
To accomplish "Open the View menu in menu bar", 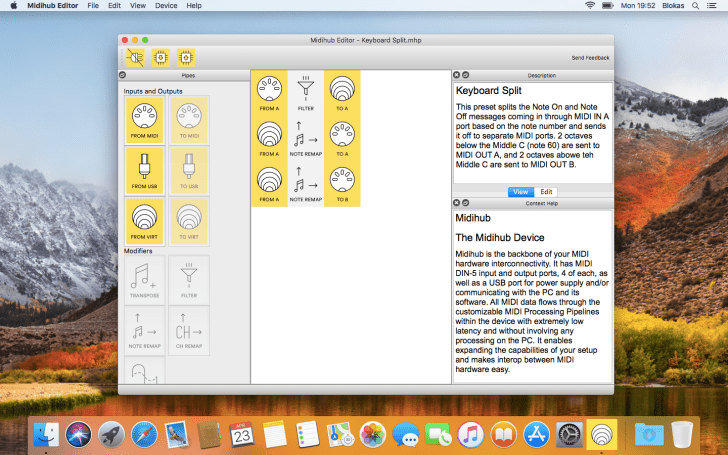I will 137,6.
